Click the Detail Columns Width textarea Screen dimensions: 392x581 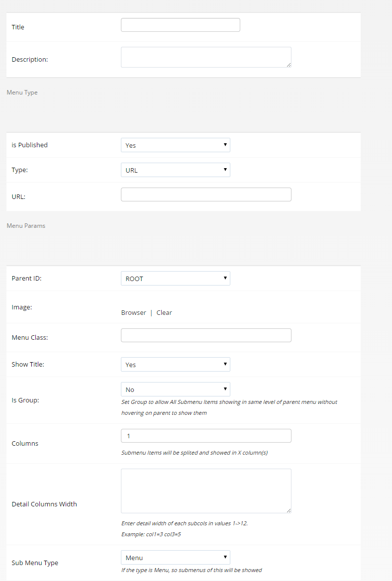click(x=206, y=491)
